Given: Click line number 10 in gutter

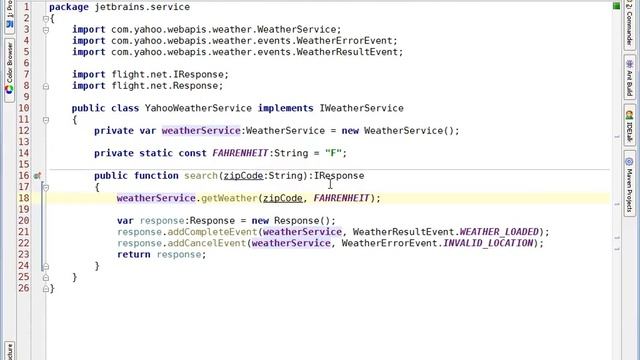Looking at the screenshot, I should click(24, 108).
